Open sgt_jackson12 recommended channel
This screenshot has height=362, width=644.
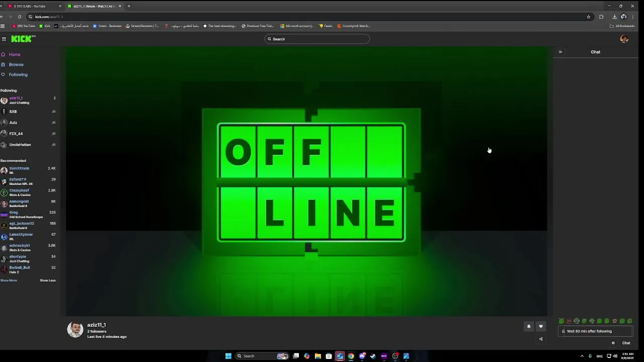coord(28,226)
